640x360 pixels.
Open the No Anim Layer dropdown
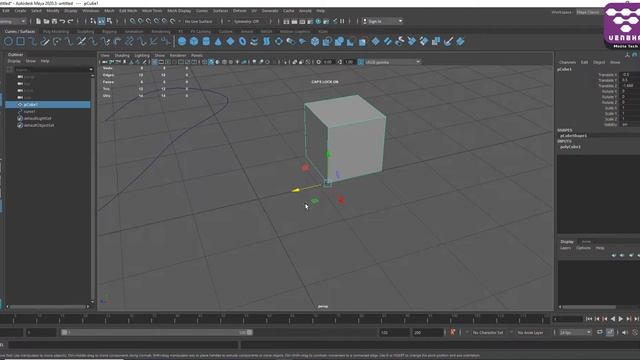pyautogui.click(x=530, y=333)
